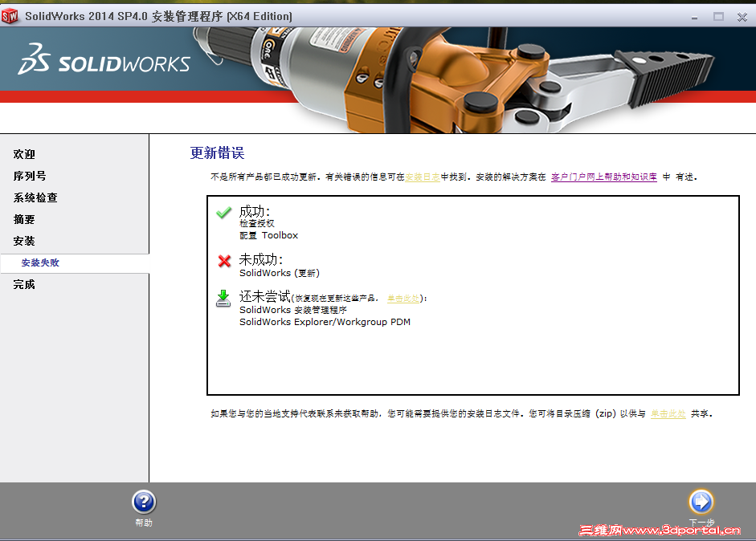Open the 客户门户网上帮助和知识库 link
Screen dimensions: 756x541
point(603,177)
